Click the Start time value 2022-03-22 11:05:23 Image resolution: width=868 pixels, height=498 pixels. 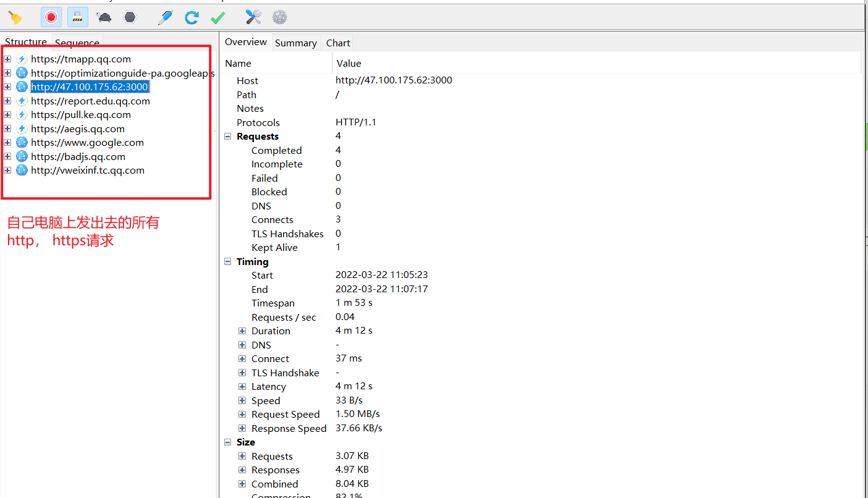click(x=382, y=275)
